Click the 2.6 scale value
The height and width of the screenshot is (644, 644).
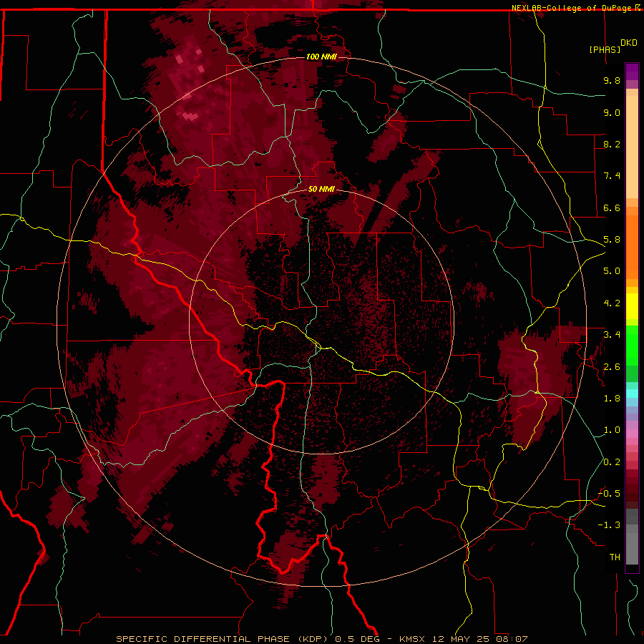pos(612,367)
